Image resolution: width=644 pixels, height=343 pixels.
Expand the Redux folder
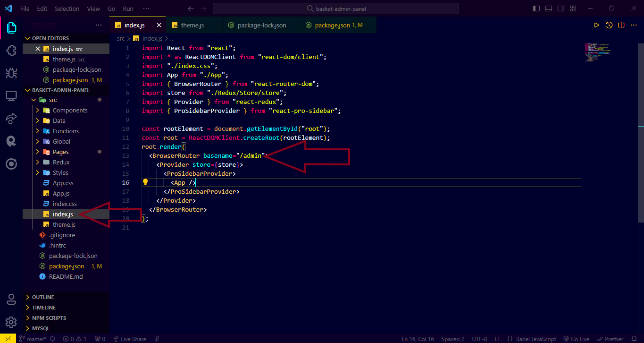pyautogui.click(x=66, y=163)
